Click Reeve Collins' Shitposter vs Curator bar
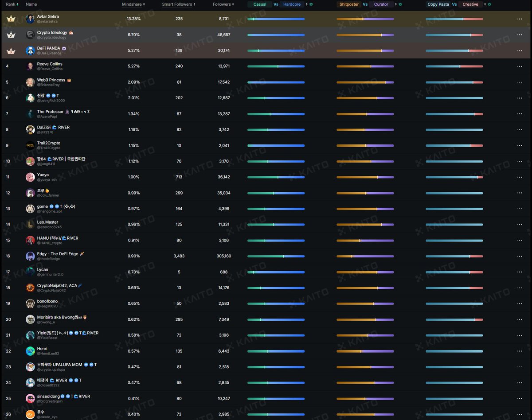 point(365,66)
